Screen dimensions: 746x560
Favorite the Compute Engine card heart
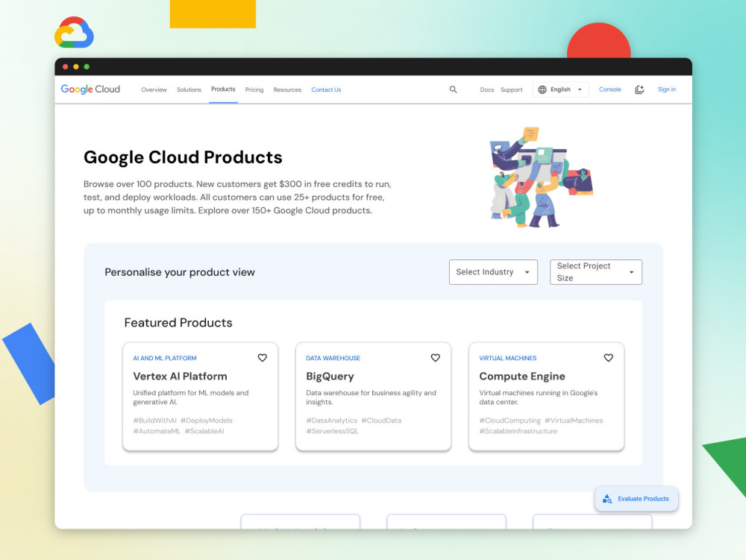[609, 357]
